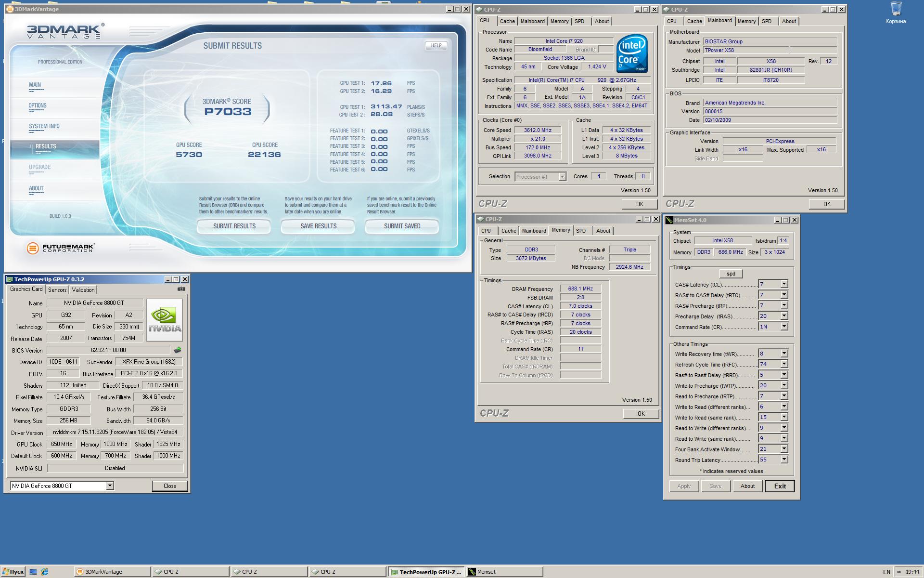Expand hidden tray icons chevron

click(898, 572)
